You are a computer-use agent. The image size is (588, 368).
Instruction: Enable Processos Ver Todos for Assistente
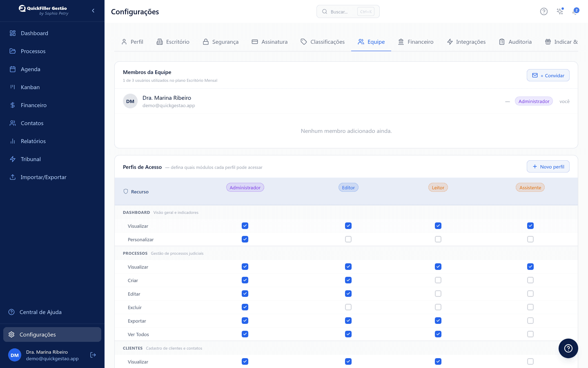[530, 334]
